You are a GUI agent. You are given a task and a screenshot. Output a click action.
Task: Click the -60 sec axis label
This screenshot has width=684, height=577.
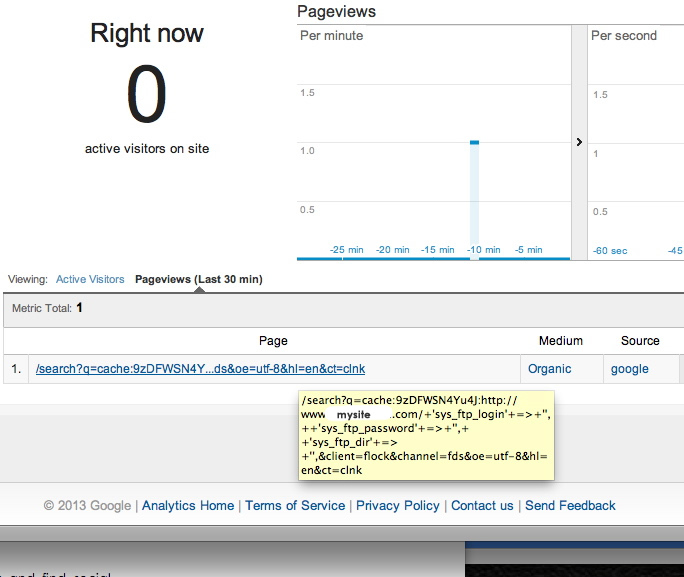point(610,250)
